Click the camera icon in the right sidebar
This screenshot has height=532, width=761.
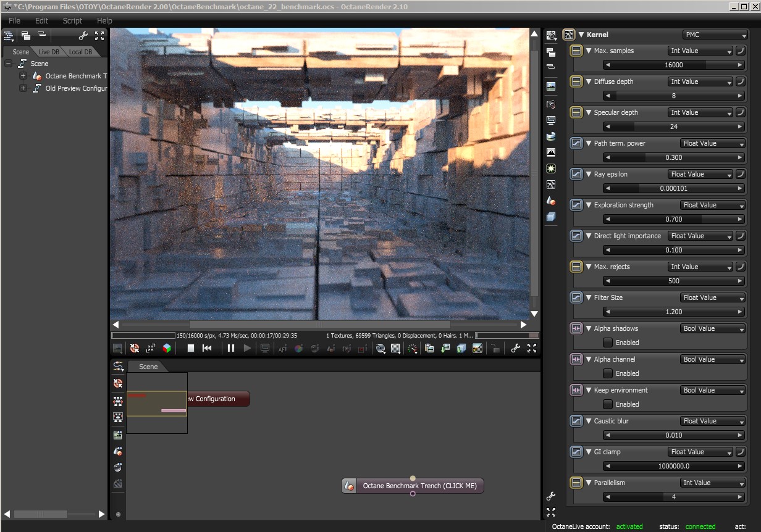(551, 104)
